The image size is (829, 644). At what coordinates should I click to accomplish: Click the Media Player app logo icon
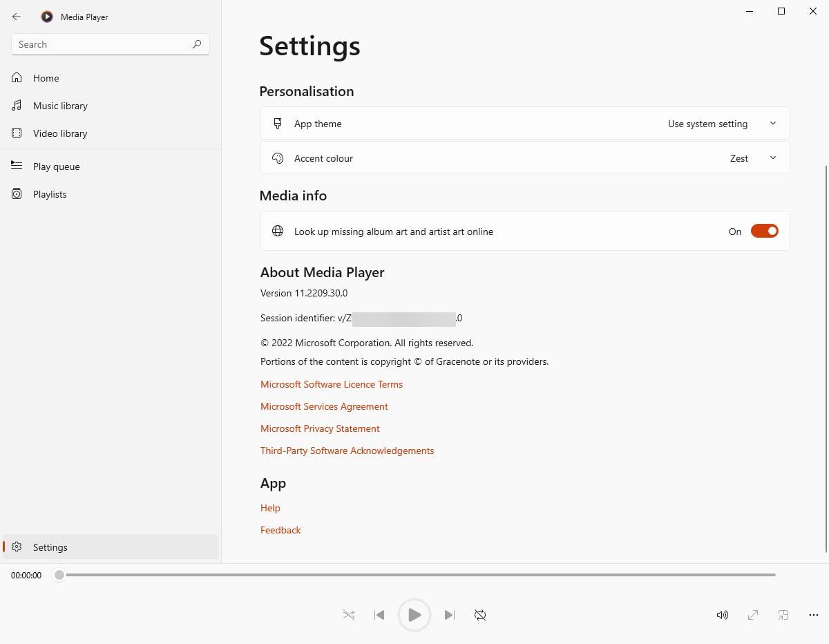tap(47, 17)
